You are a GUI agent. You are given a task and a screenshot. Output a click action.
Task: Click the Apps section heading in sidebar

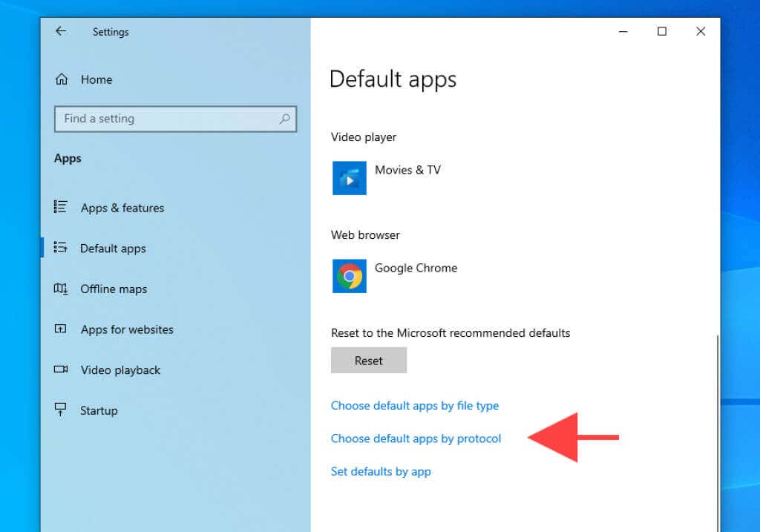pos(68,159)
